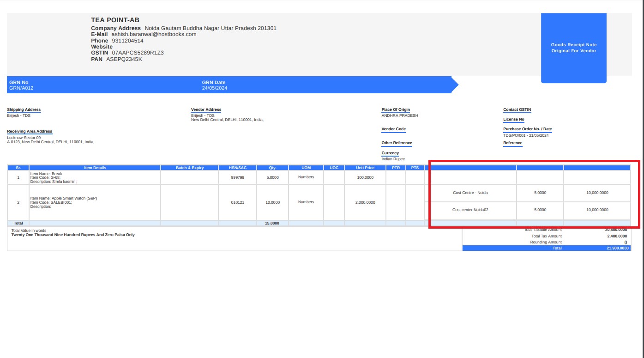Select the A-0123, New Delhi Central address line

tap(51, 142)
